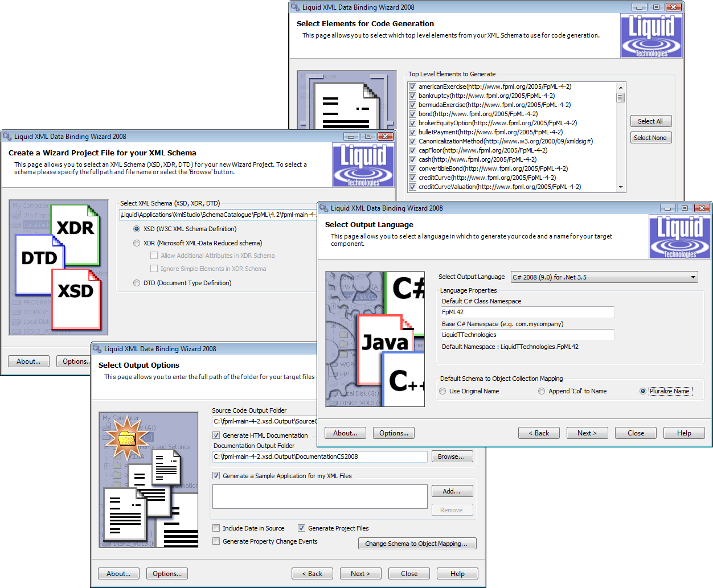The image size is (713, 588).
Task: Choose Append 'Col' to Name option
Action: click(542, 391)
